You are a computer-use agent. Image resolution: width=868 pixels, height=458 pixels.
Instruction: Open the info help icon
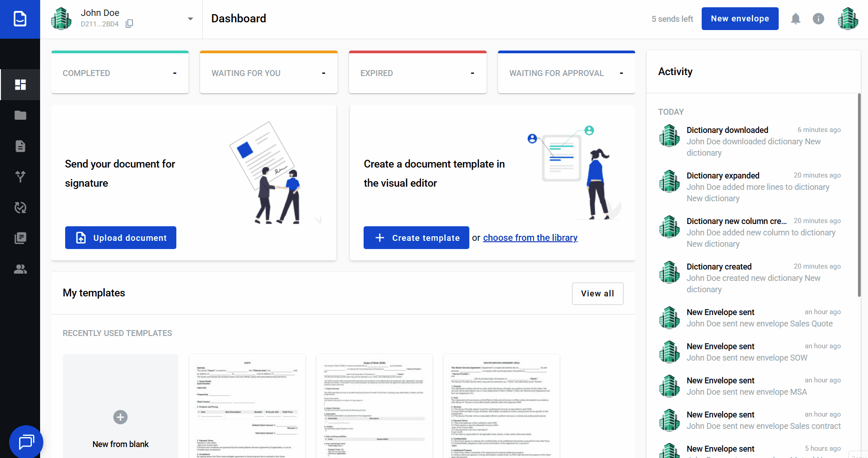(818, 19)
